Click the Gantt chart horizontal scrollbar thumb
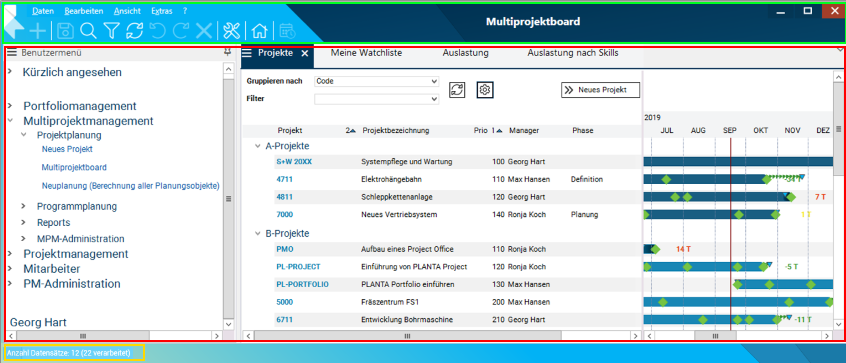Viewport: 846px width, 363px height. click(x=715, y=335)
